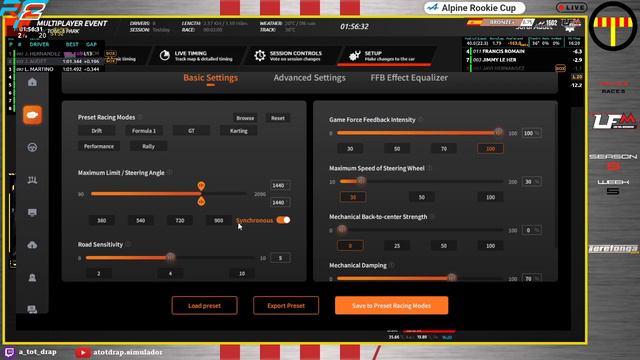The image size is (640, 360).
Task: Click the Road Sensitivity slider handle
Action: coord(171,258)
